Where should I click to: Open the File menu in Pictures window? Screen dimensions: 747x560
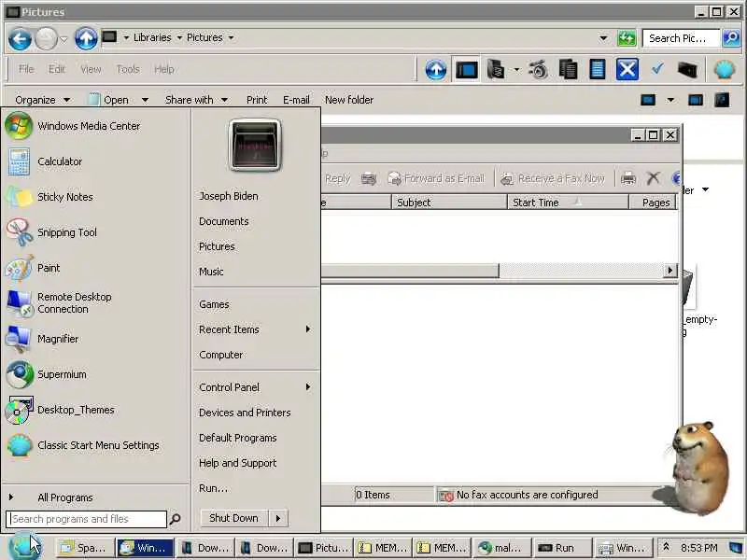pyautogui.click(x=26, y=69)
